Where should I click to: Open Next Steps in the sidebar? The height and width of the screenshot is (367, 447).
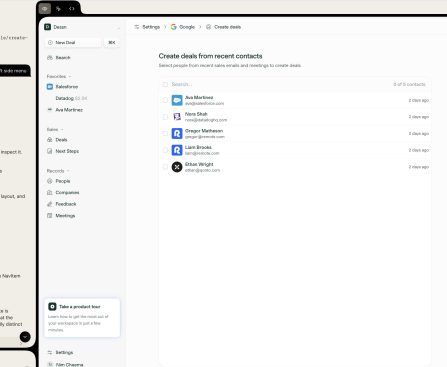(67, 151)
